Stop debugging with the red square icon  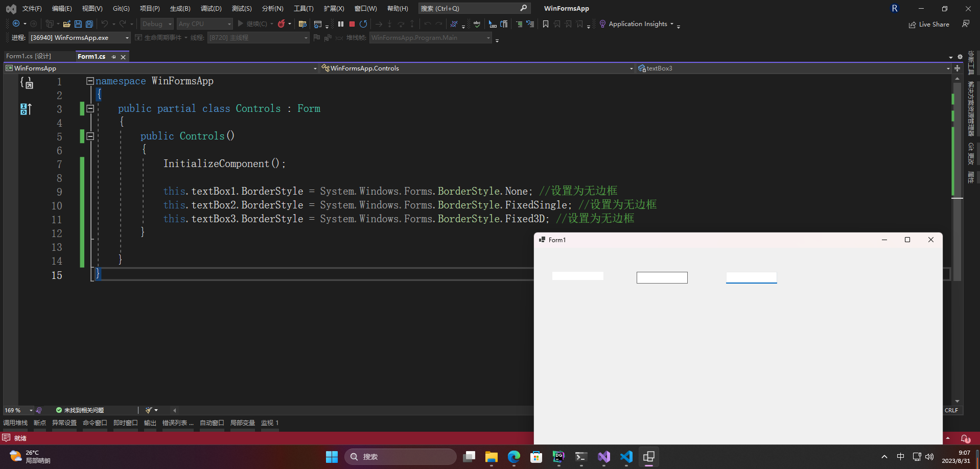coord(352,24)
